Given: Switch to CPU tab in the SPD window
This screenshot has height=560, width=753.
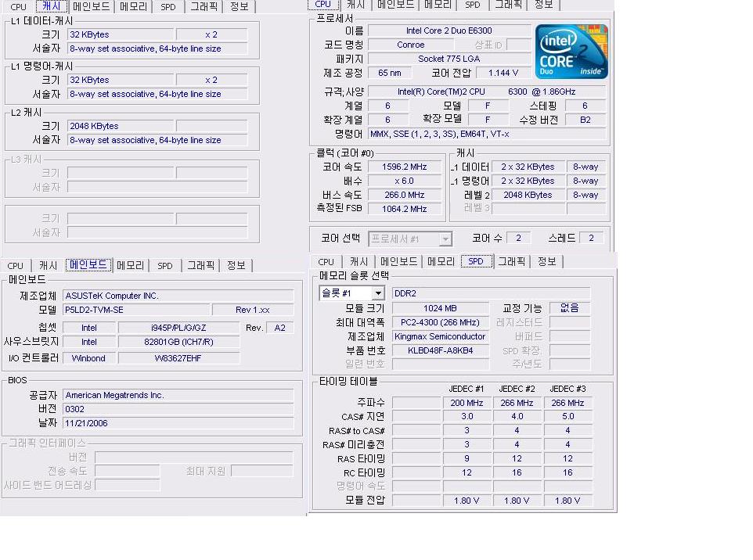Looking at the screenshot, I should point(326,261).
